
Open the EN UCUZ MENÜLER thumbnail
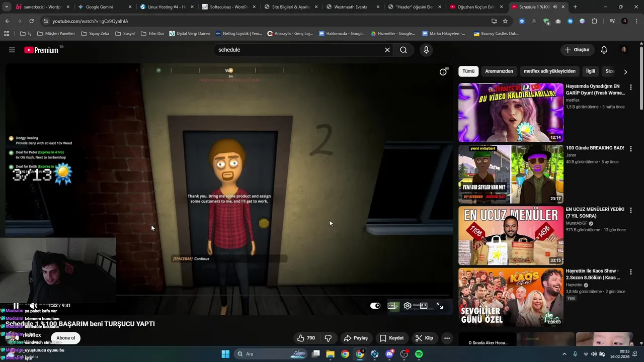(511, 236)
